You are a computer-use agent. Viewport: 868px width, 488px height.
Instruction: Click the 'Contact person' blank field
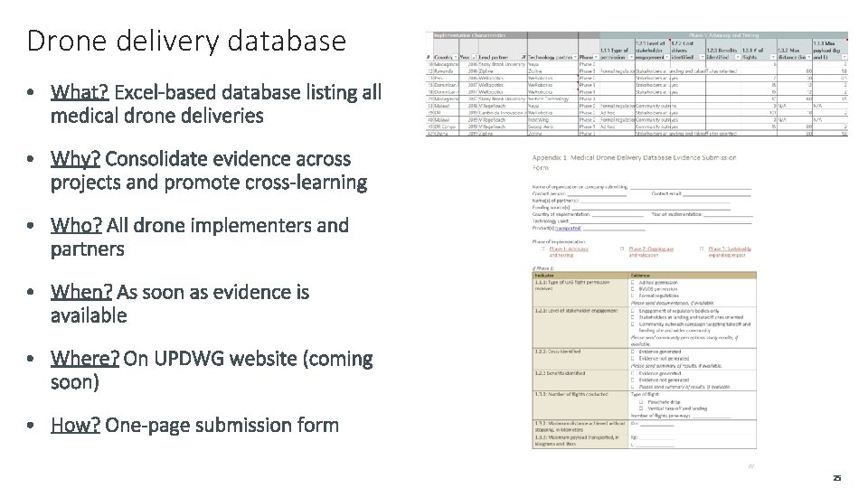[x=597, y=194]
